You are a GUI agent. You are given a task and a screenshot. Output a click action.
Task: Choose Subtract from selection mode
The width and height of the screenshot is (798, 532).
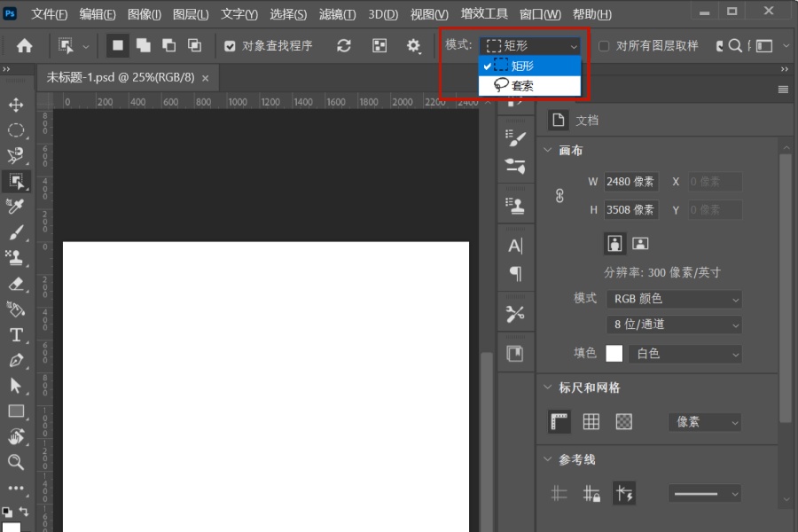coord(169,45)
